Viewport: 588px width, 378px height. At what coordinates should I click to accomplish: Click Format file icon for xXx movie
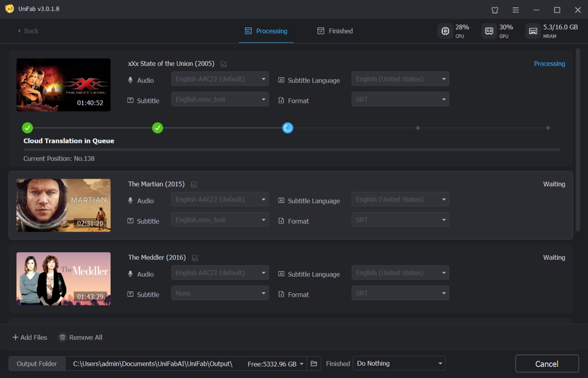point(281,100)
